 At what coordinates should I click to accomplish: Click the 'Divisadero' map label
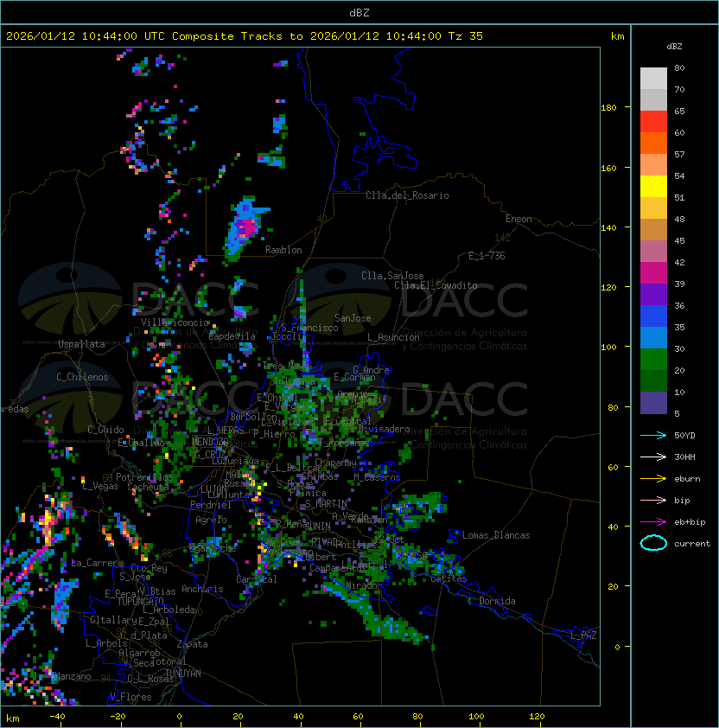[384, 429]
